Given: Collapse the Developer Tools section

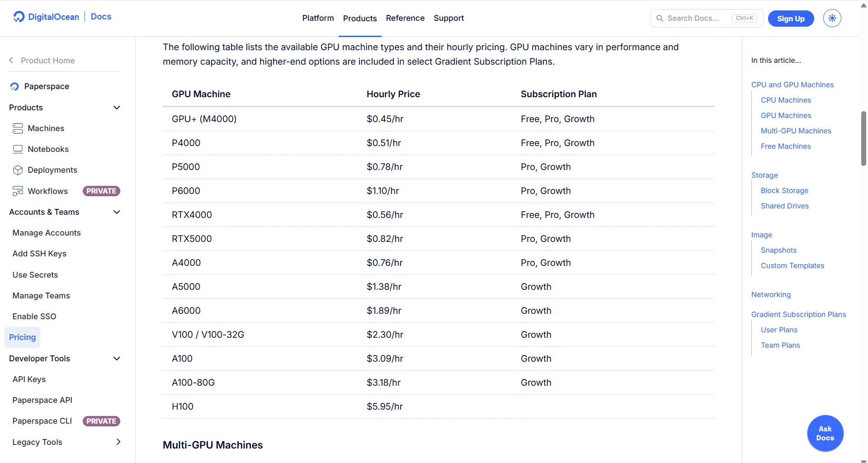Looking at the screenshot, I should click(117, 359).
